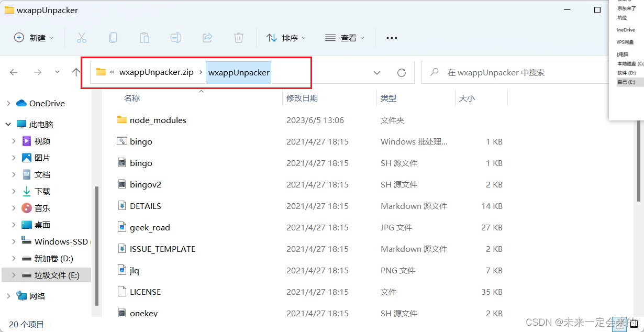Select the Rename icon on the toolbar
The height and width of the screenshot is (332, 644).
coord(176,37)
